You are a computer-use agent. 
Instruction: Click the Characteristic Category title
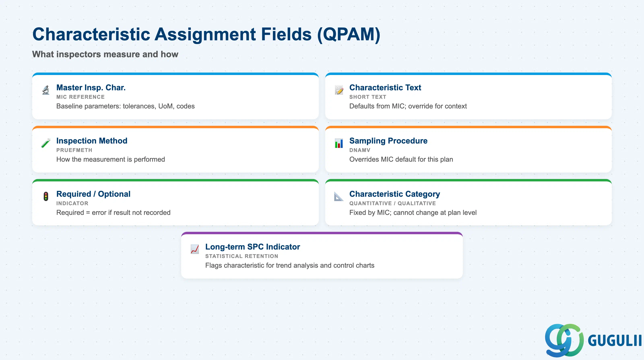(394, 194)
